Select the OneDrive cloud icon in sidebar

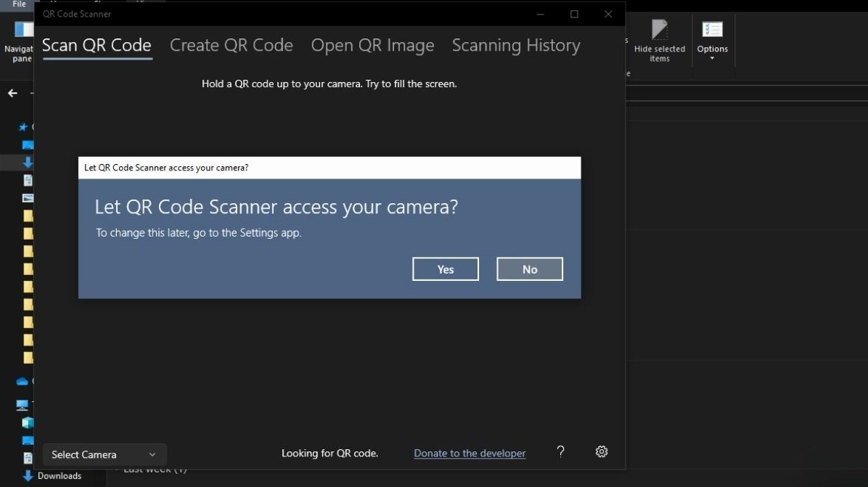click(22, 381)
